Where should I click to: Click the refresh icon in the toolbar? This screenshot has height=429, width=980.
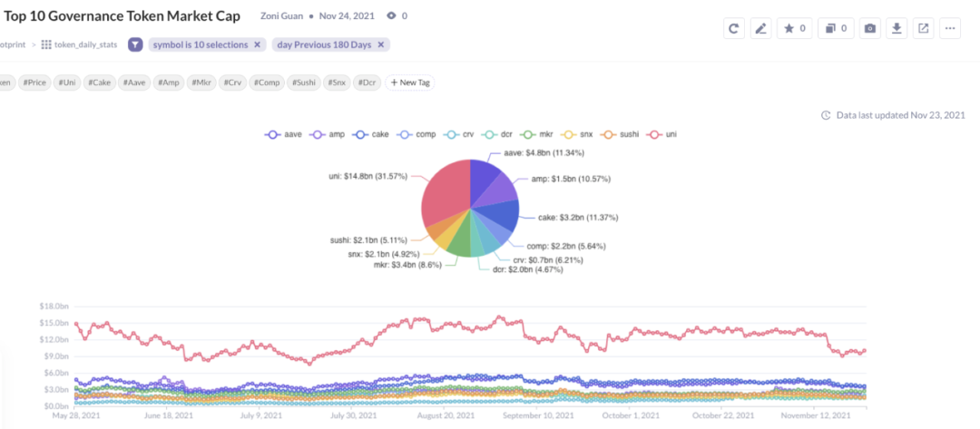(734, 28)
